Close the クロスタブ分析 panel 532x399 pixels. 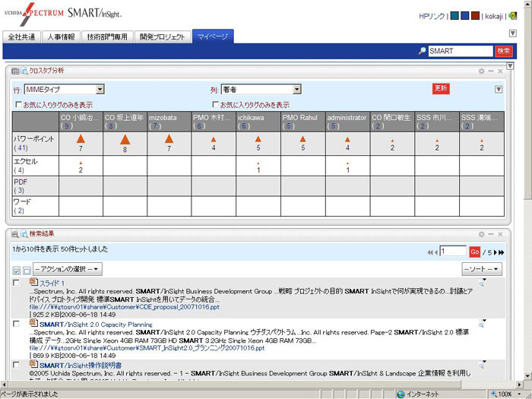point(500,71)
